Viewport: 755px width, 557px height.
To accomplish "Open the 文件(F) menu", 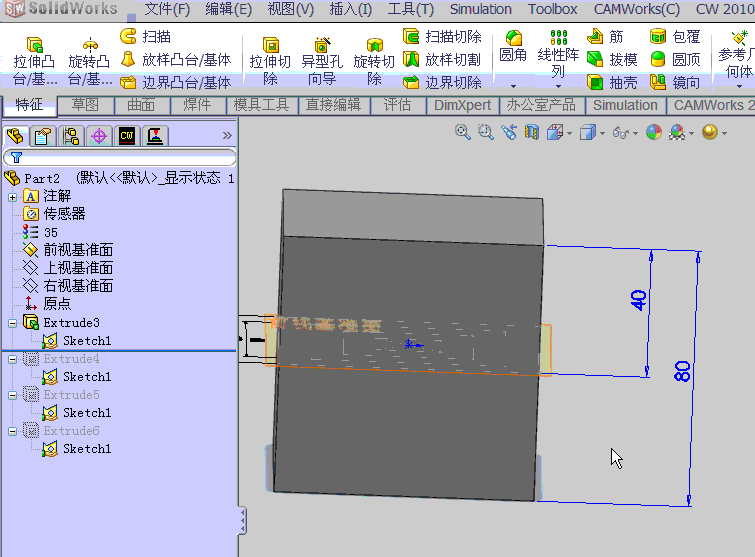I will (167, 9).
